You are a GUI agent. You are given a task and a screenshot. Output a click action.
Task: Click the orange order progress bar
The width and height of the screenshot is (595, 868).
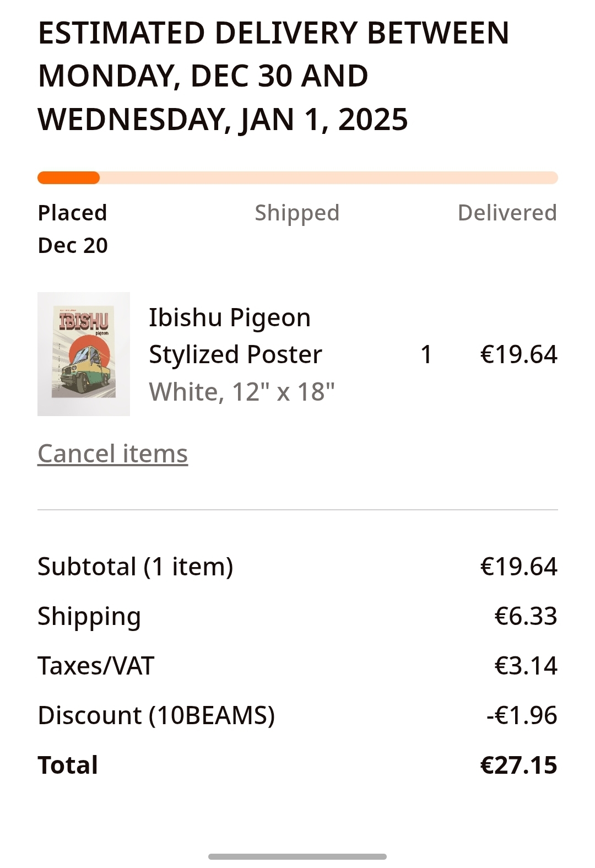[297, 178]
